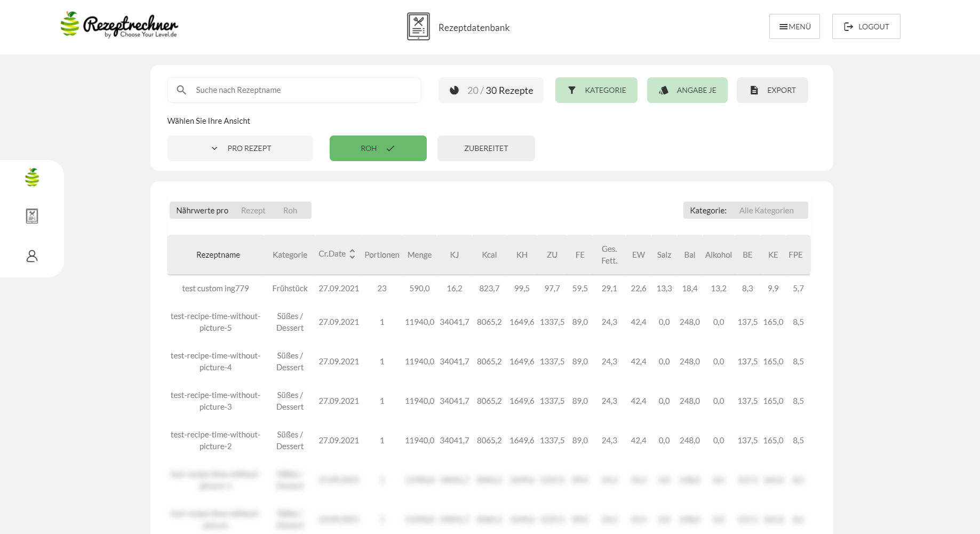Click the Ges. Fett. column header
This screenshot has height=534, width=980.
(609, 255)
